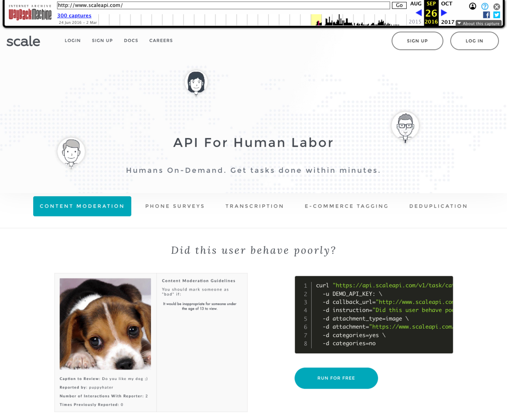The height and width of the screenshot is (420, 507).
Task: Click the outlined Sign Up button
Action: pos(417,41)
